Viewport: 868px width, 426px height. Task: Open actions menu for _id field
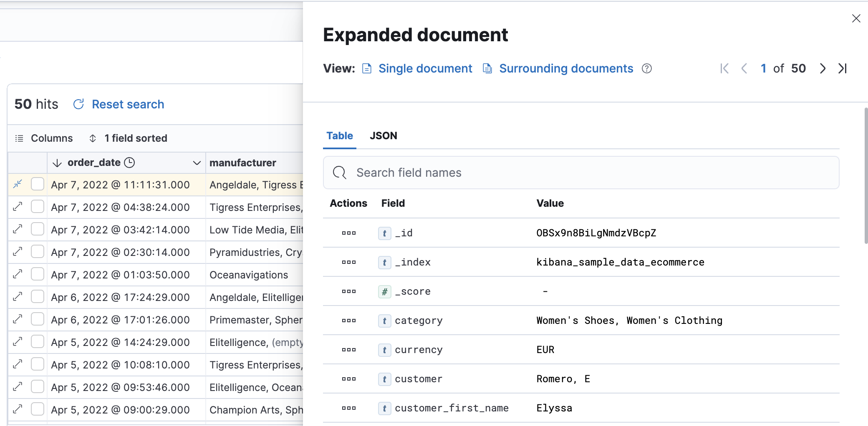click(x=348, y=233)
